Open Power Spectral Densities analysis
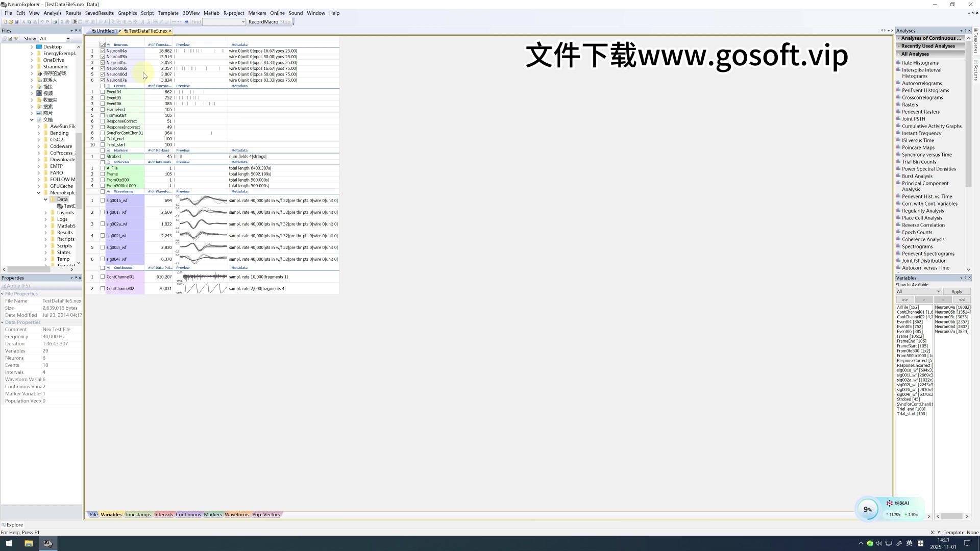Viewport: 980px width, 551px height. 928,168
